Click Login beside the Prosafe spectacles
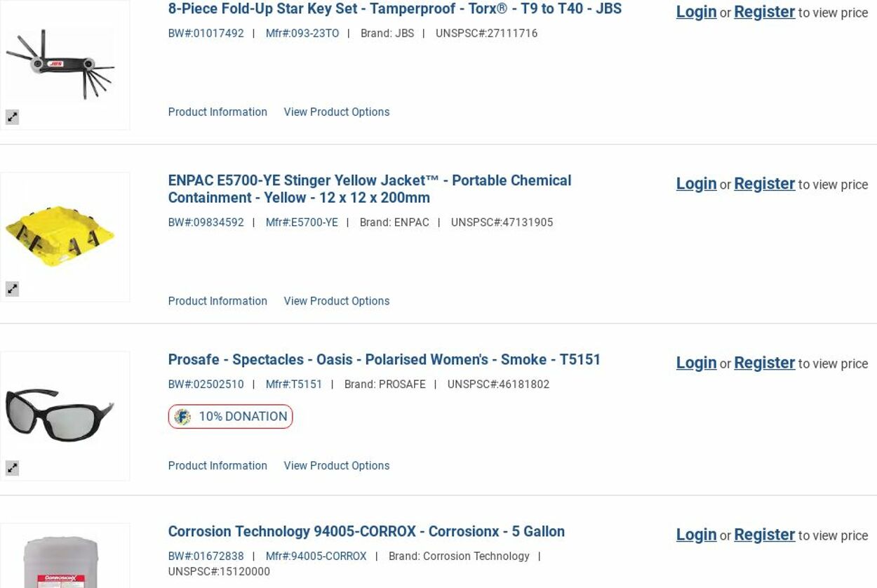The image size is (877, 588). click(696, 363)
